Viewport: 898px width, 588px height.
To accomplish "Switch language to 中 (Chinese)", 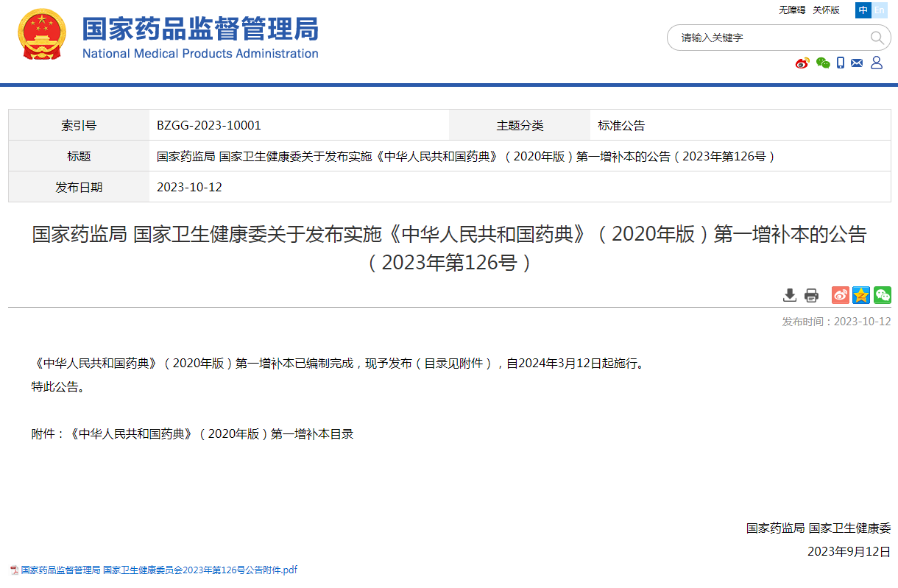I will (x=863, y=10).
